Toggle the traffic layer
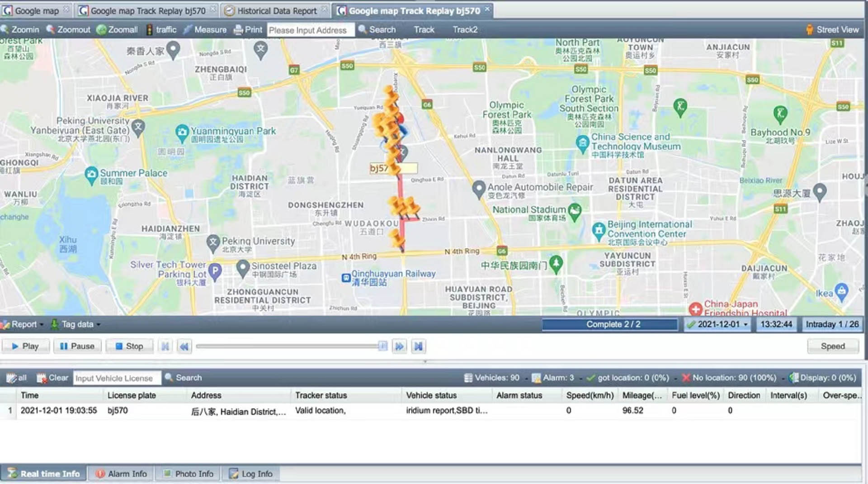The height and width of the screenshot is (484, 868). point(161,30)
